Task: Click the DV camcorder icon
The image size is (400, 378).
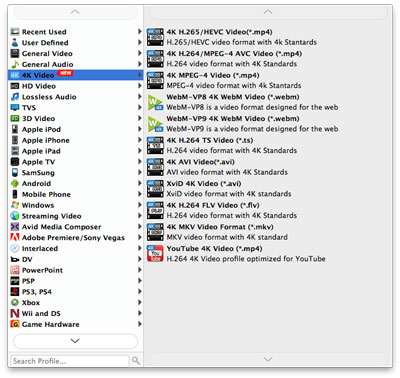Action: [15, 259]
